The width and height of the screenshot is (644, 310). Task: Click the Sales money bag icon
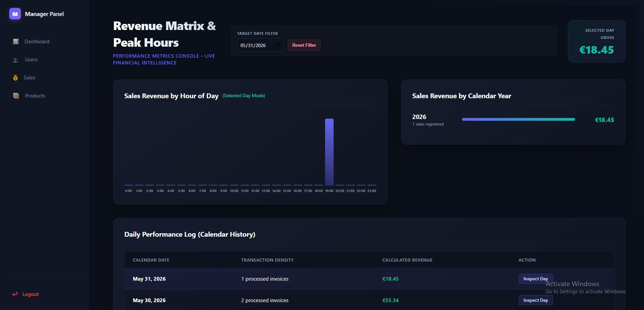(x=15, y=78)
